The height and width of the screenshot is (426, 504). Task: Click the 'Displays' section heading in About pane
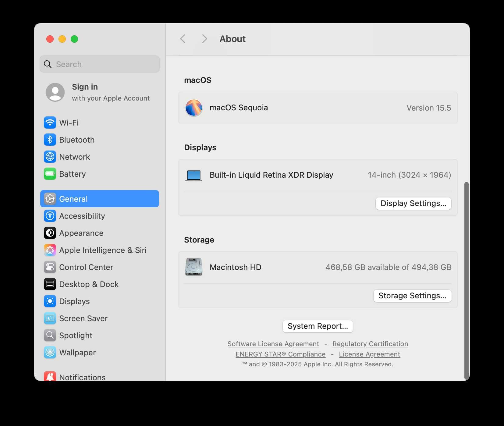pyautogui.click(x=200, y=147)
